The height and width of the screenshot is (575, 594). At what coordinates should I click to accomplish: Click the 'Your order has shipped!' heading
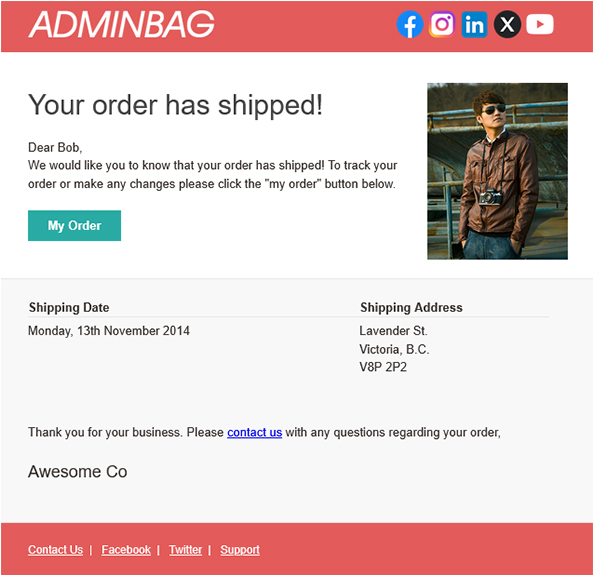[175, 105]
